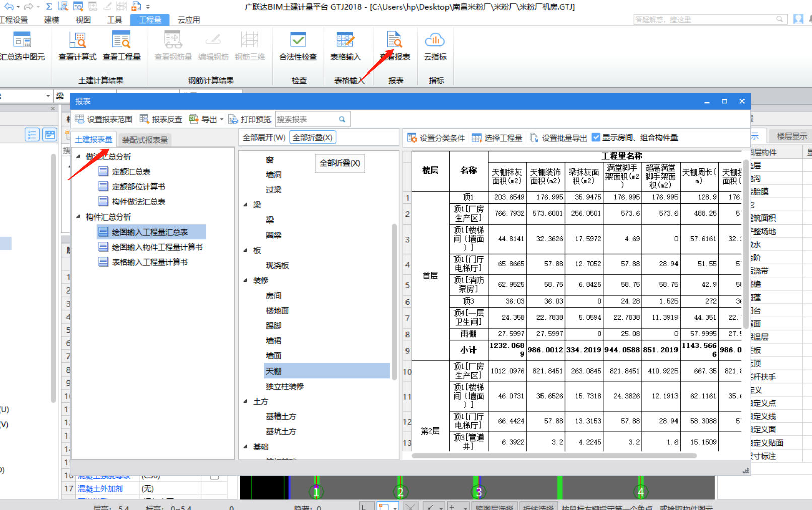Image resolution: width=812 pixels, height=510 pixels.
Task: Click the component list vertical scrollbar
Action: pos(394,302)
